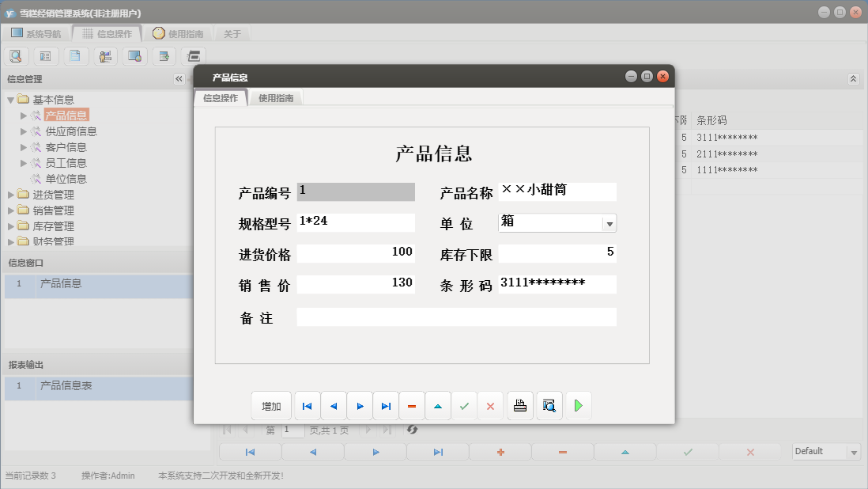868x489 pixels.
Task: Confirm changes with the green checkmark icon
Action: point(465,405)
